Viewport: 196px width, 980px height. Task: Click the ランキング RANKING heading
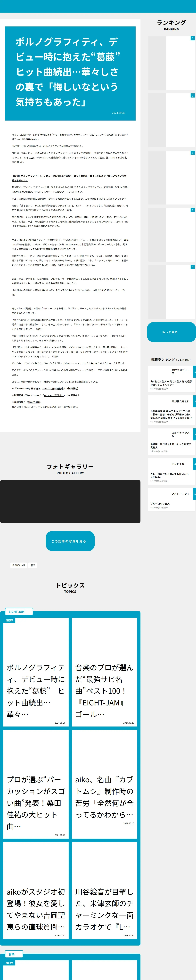coord(171,25)
